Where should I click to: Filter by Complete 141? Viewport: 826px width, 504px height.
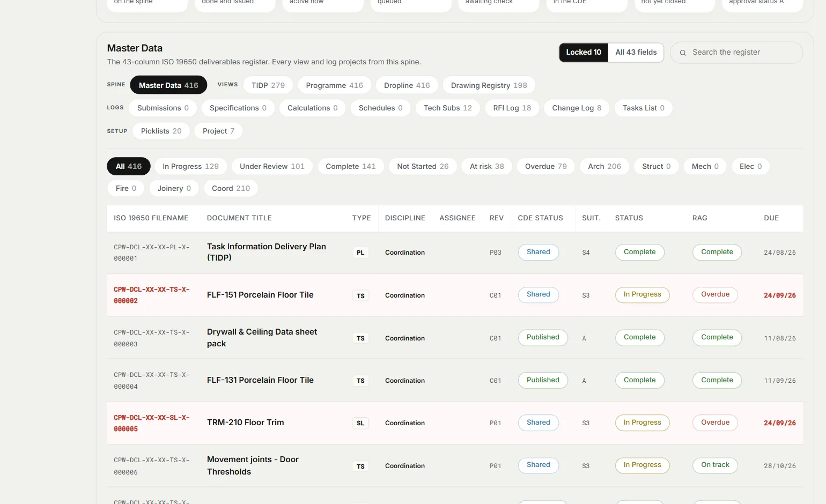pyautogui.click(x=351, y=166)
